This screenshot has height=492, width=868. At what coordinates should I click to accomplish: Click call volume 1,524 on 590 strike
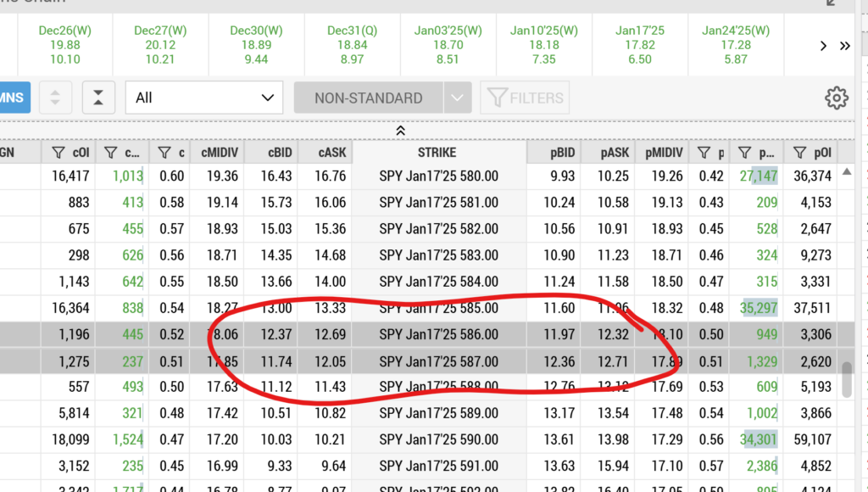click(x=128, y=440)
